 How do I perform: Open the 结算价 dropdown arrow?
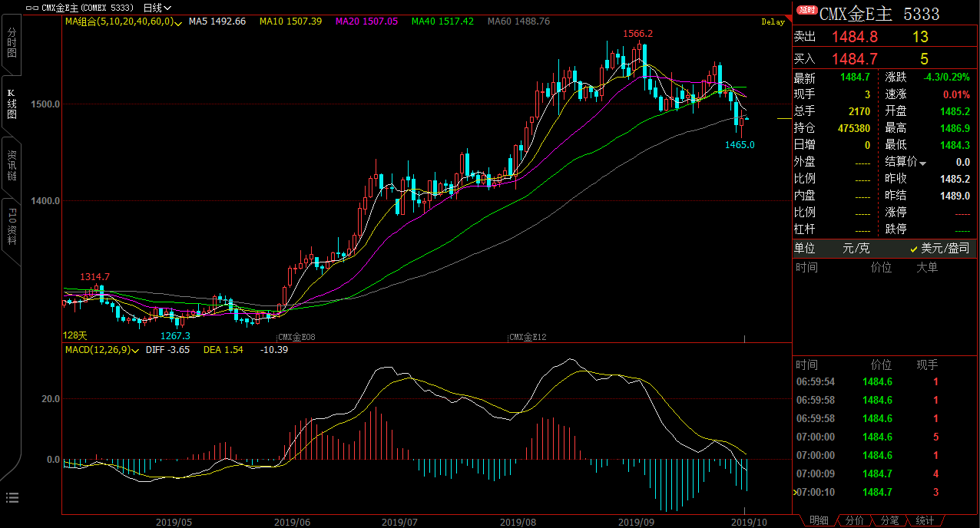923,163
